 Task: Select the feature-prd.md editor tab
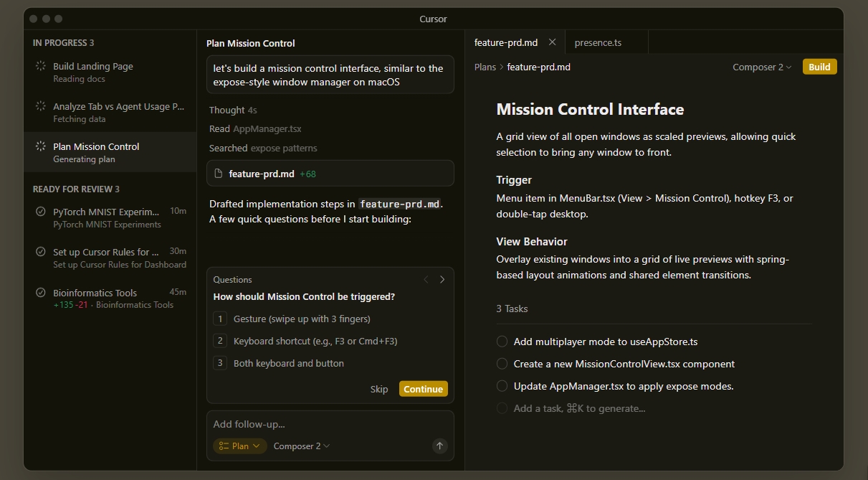click(x=505, y=42)
